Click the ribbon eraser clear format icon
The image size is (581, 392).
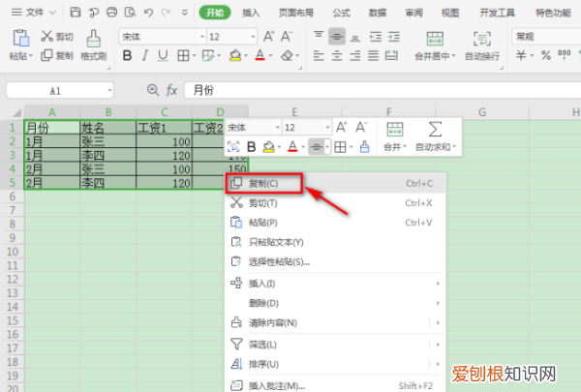(288, 55)
